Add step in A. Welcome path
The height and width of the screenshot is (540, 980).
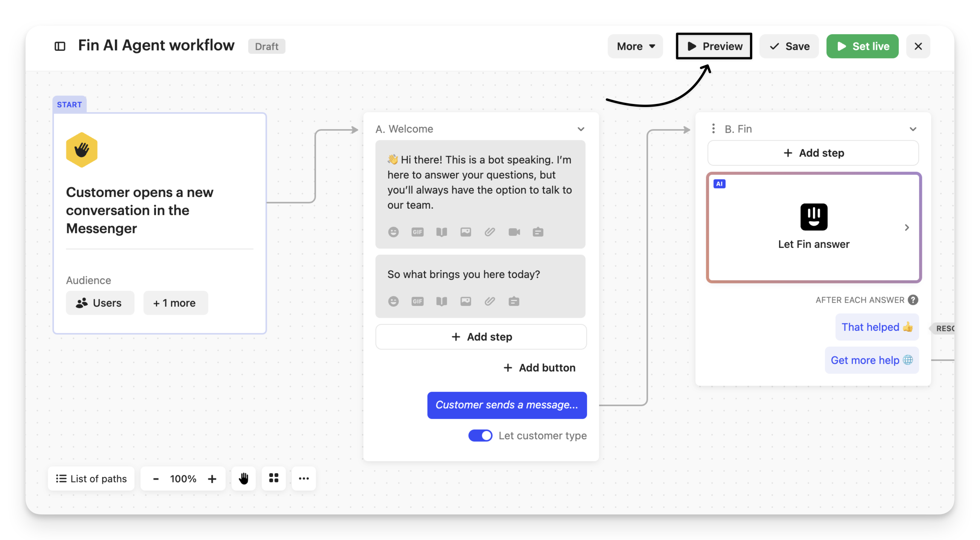[481, 337]
